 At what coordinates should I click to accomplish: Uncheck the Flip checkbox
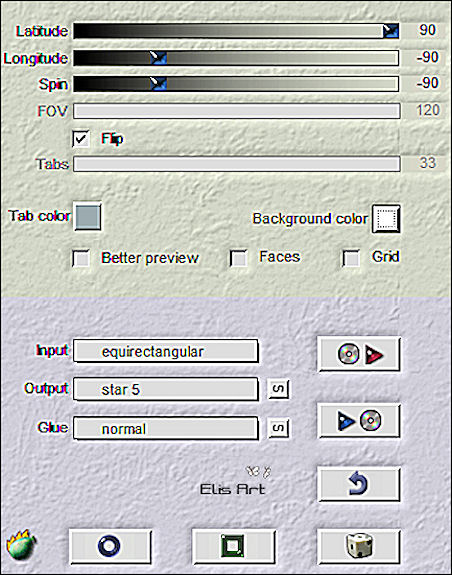coord(81,139)
